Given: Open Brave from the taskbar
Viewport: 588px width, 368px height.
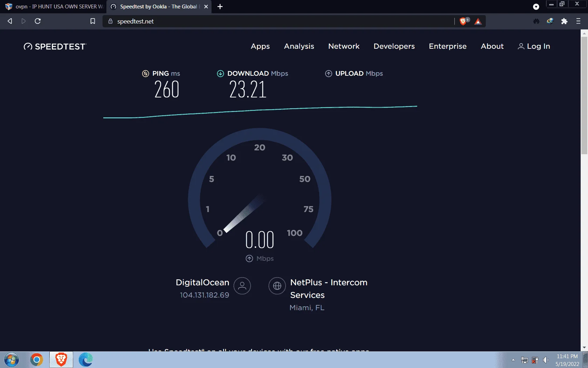Looking at the screenshot, I should [x=61, y=360].
